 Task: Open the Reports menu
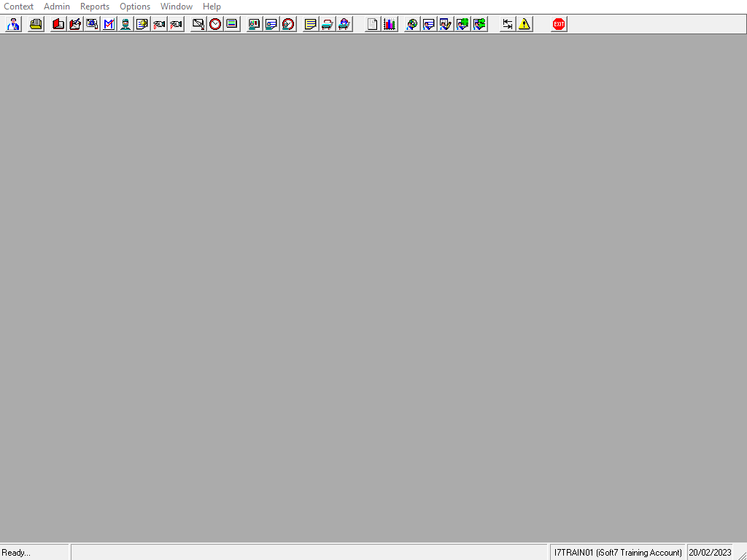(95, 7)
